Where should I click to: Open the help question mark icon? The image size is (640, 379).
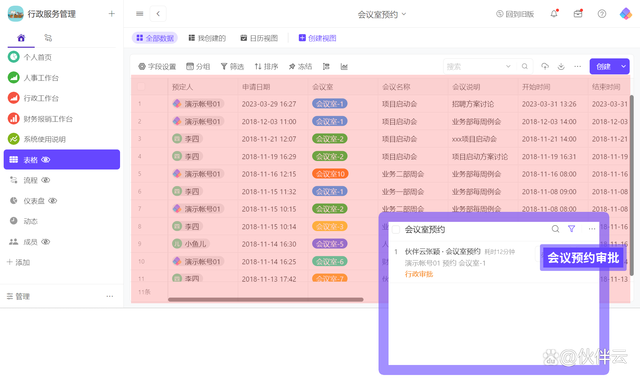point(602,14)
